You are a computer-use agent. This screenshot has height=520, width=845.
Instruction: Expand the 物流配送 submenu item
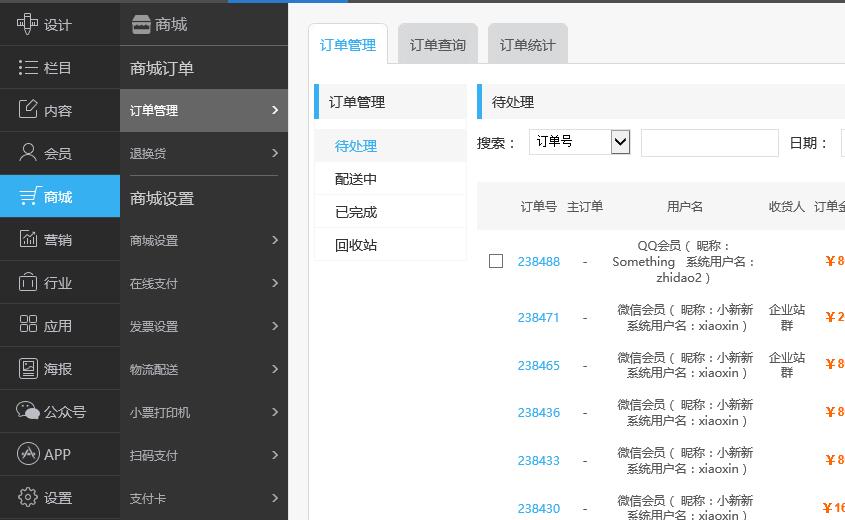(204, 369)
